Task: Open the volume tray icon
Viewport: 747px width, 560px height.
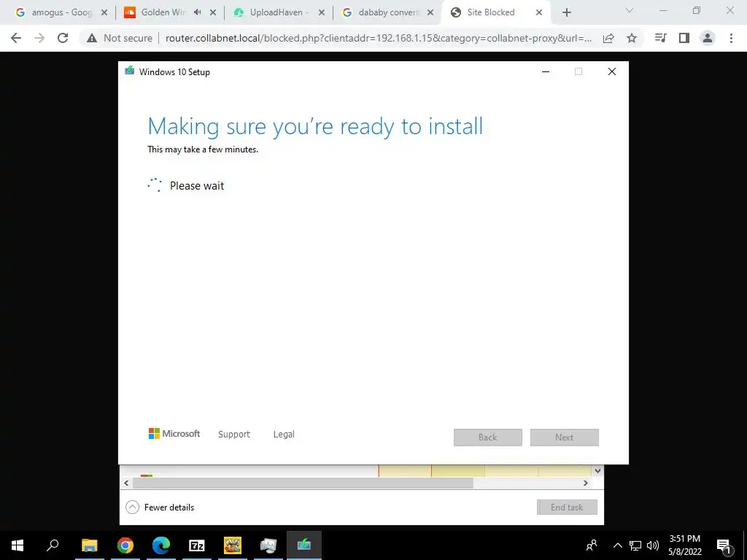Action: click(653, 545)
